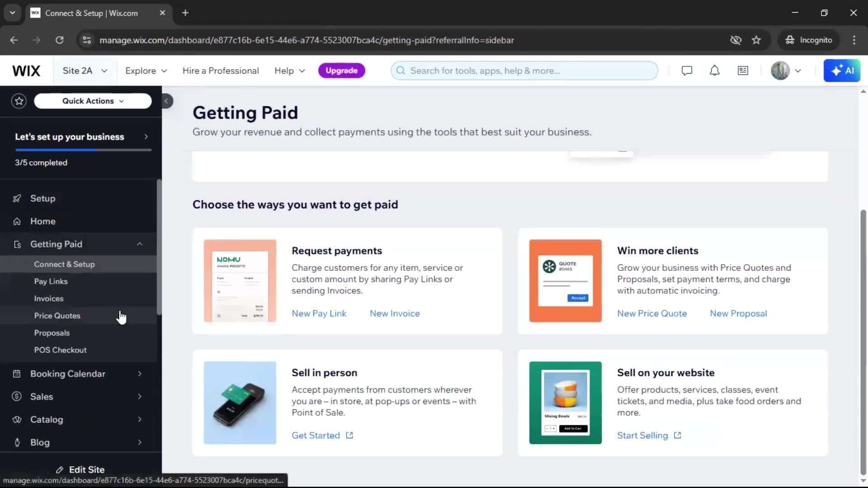Reload the page in browser
868x488 pixels.
click(59, 40)
